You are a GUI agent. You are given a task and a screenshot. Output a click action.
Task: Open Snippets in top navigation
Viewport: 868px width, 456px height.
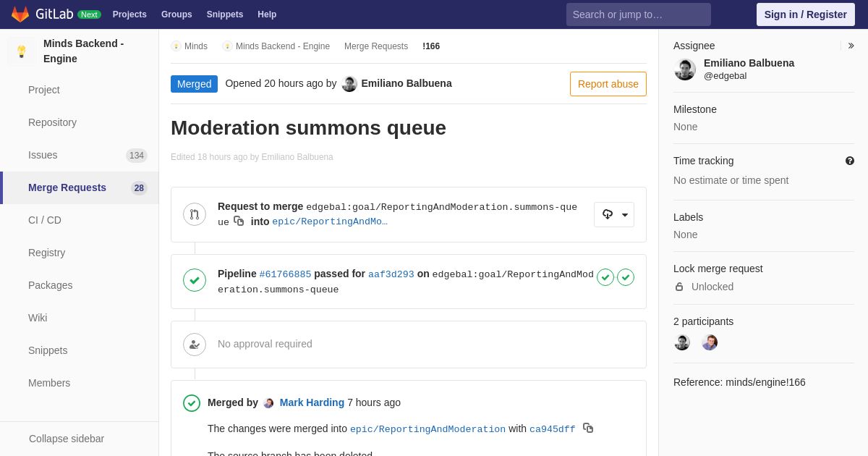point(225,14)
